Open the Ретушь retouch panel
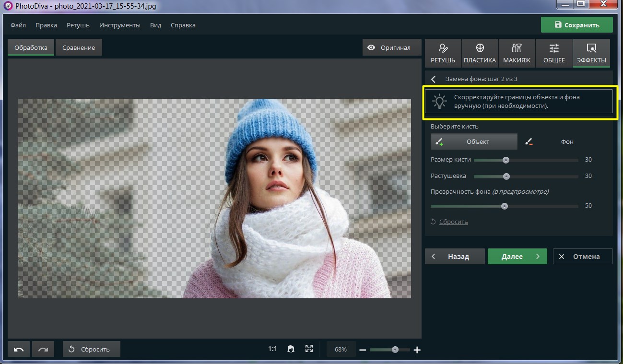Viewport: 623px width, 364px height. click(443, 53)
